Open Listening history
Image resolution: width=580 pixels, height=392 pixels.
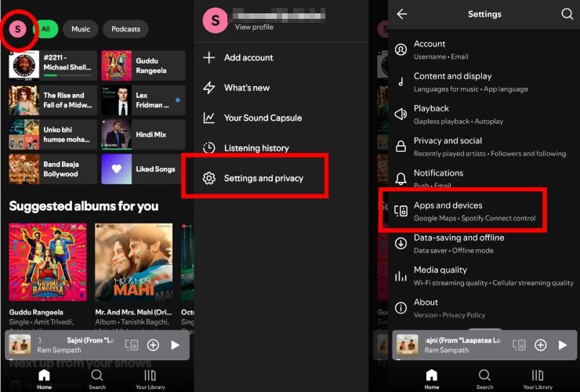pos(281,147)
